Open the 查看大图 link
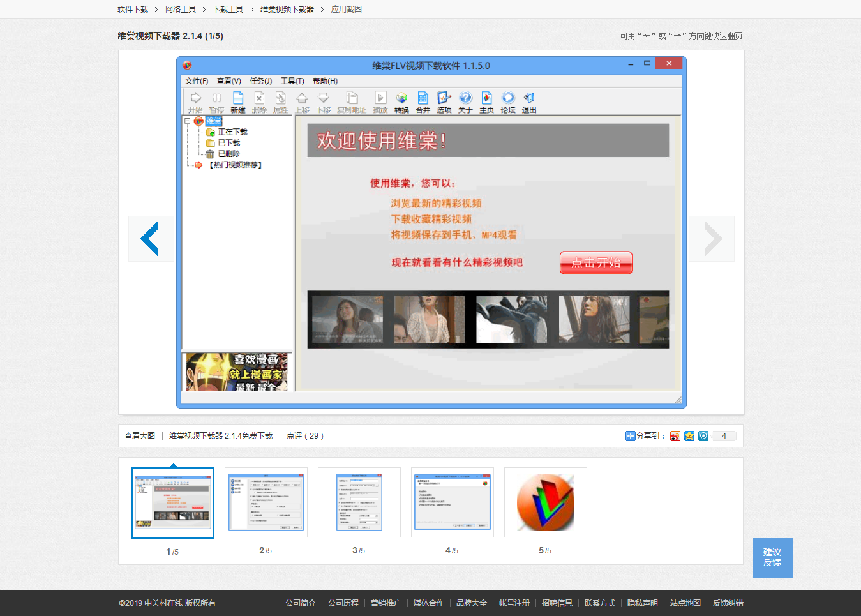 pyautogui.click(x=140, y=436)
